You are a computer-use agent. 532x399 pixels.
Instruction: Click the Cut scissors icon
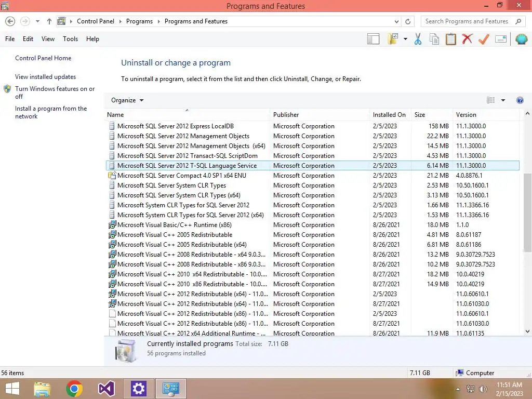(x=418, y=39)
